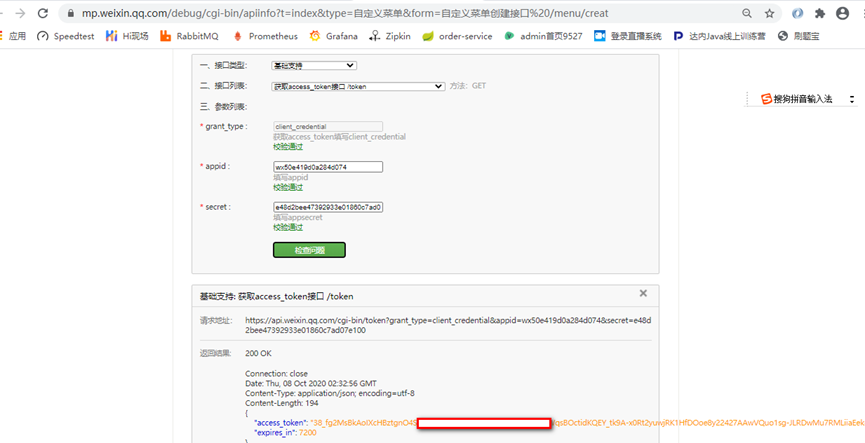Open the Extensions puzzle icon
This screenshot has width=865, height=443.
[x=820, y=13]
